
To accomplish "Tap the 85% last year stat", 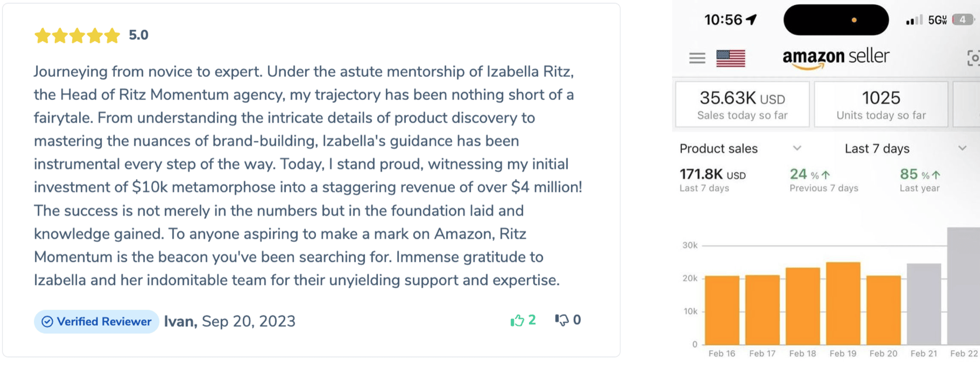I will coord(920,180).
